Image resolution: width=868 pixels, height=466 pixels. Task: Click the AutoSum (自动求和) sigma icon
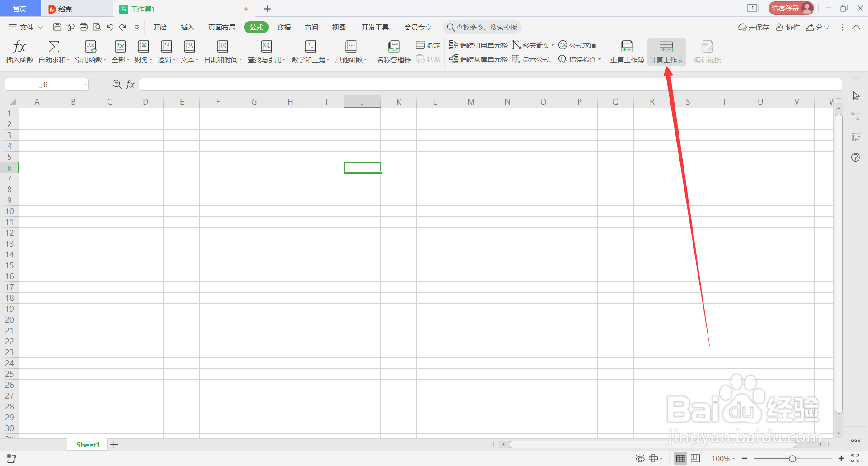(x=54, y=47)
